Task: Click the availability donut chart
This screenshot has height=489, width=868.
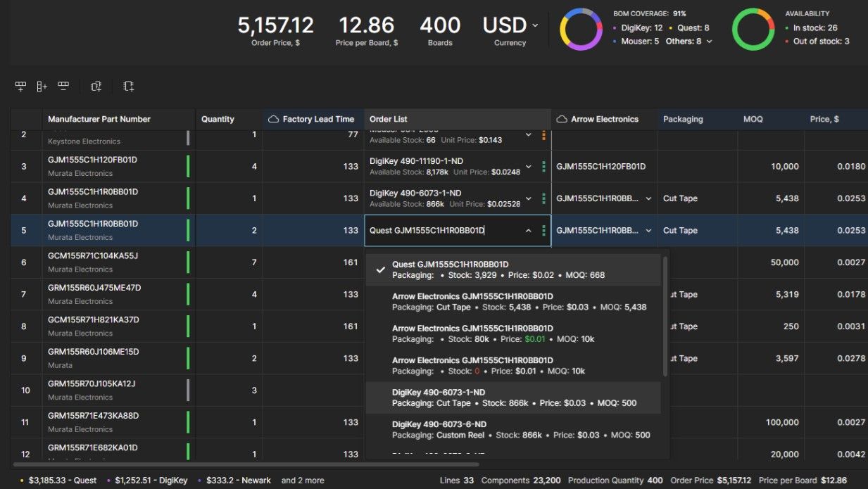Action: (753, 30)
